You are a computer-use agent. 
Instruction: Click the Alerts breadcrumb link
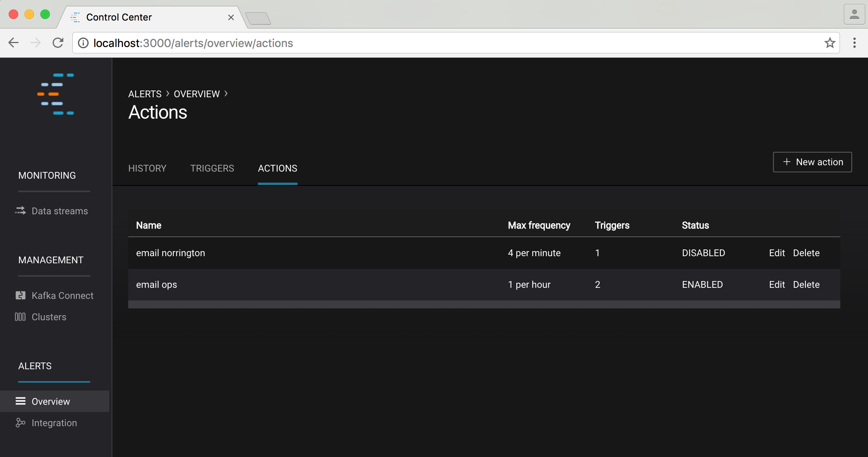point(145,94)
